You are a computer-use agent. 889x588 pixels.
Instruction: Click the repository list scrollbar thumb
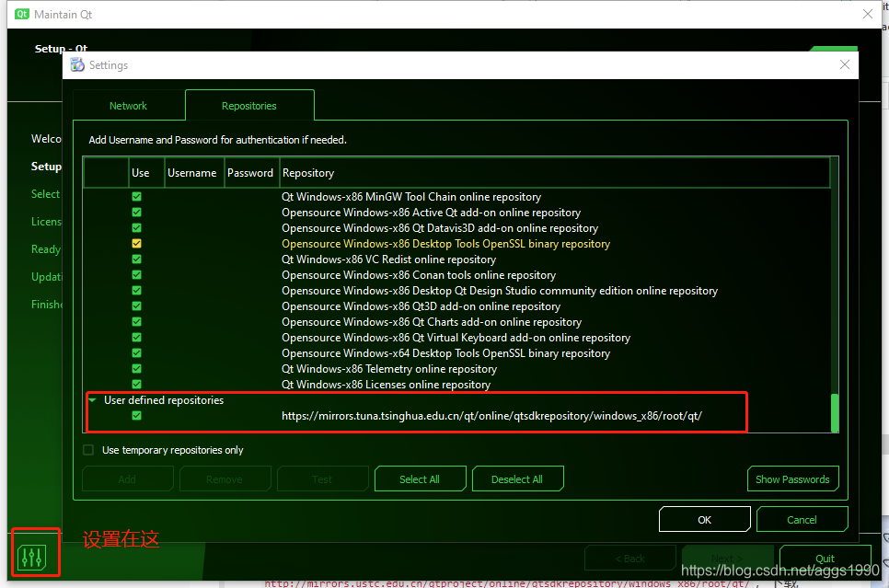835,413
